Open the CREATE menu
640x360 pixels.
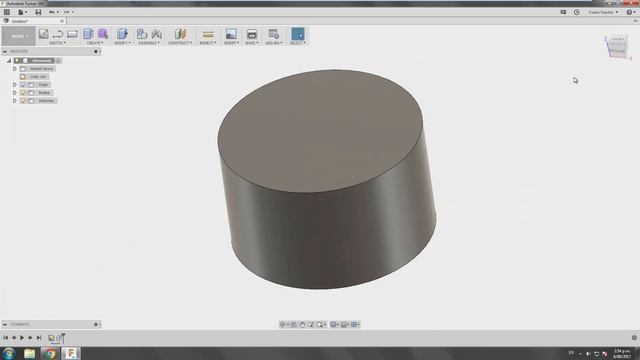95,43
